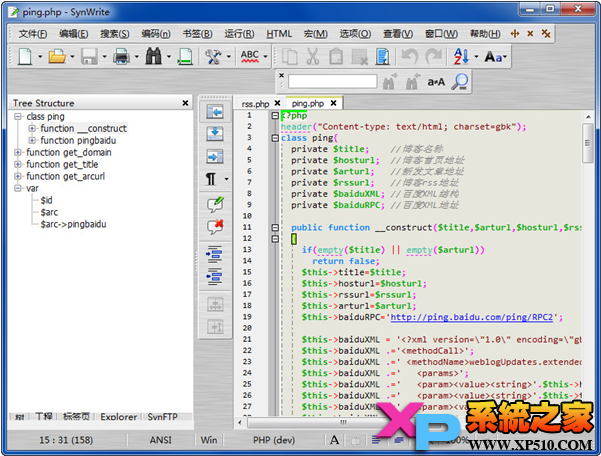Viewport: 601px width, 456px height.
Task: Open Find with the binoculars toolbar icon
Action: click(154, 57)
